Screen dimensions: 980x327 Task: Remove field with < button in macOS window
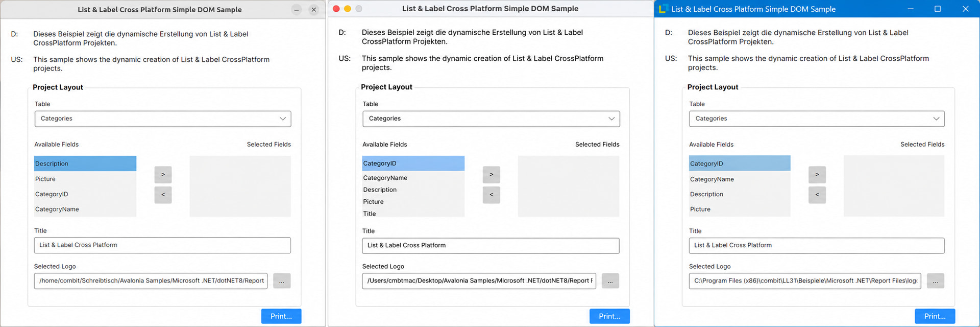click(x=491, y=195)
